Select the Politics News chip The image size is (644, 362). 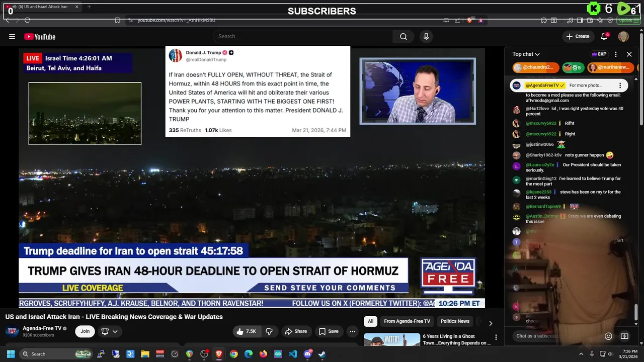coord(455,321)
